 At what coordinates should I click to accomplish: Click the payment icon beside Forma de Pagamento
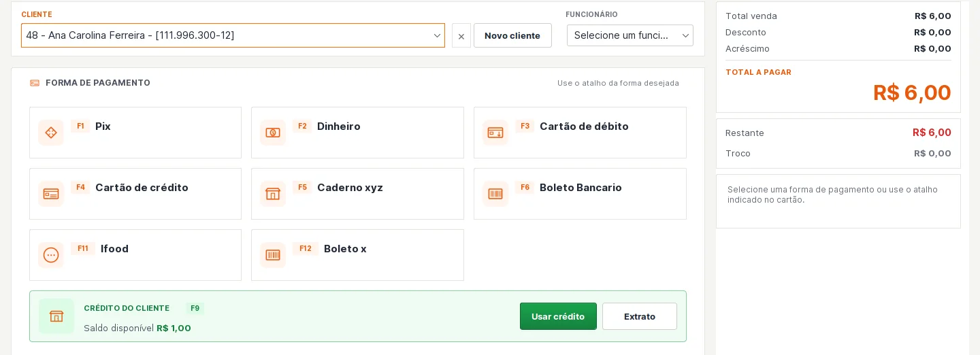pos(35,83)
